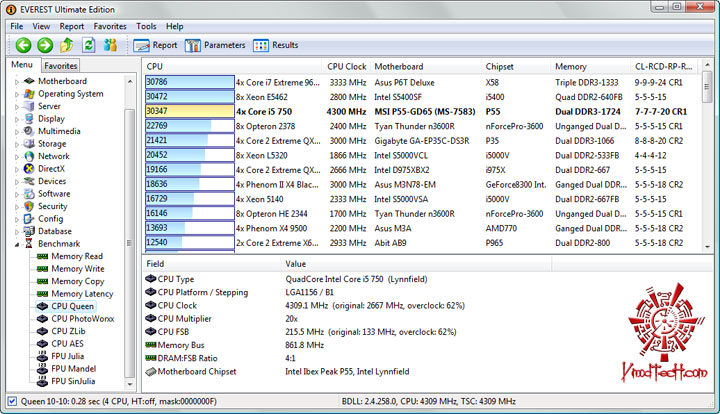Click the Devices icon in the tree
Image resolution: width=720 pixels, height=414 pixels.
(x=29, y=181)
